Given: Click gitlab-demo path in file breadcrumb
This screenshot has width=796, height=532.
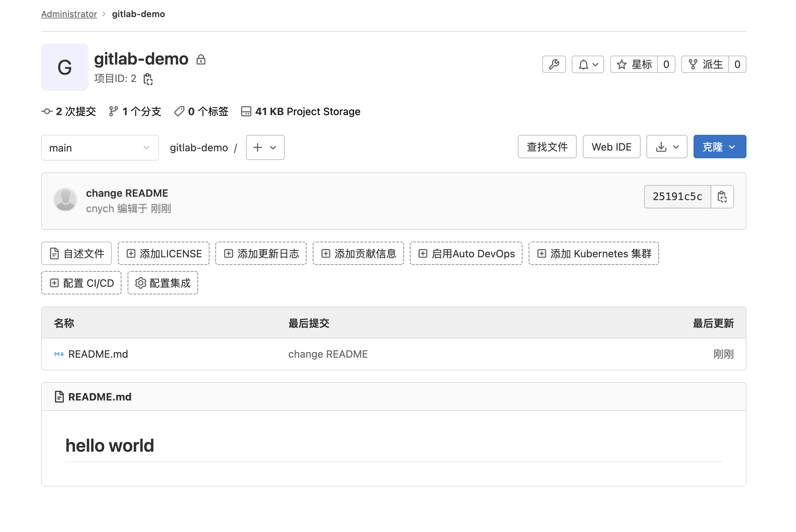Looking at the screenshot, I should 199,148.
